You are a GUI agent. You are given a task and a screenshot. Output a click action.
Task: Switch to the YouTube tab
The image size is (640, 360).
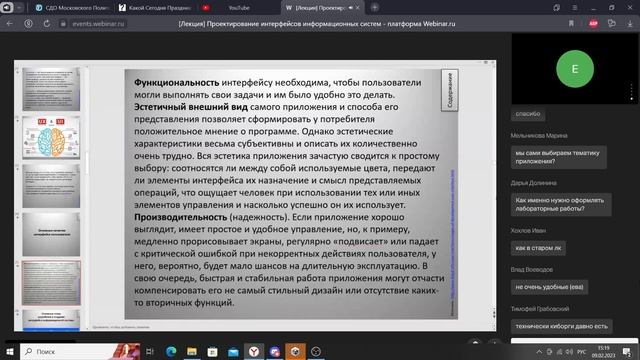238,8
